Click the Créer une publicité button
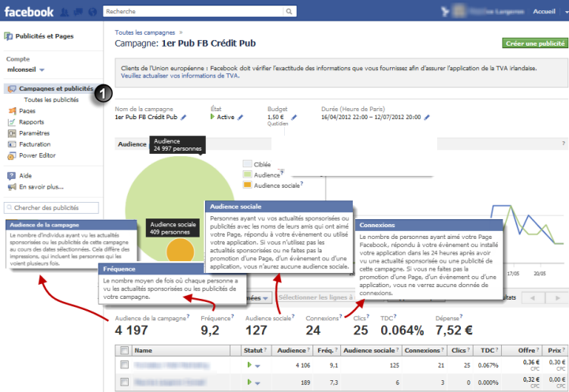Viewport: 569px width, 392px height. coord(535,43)
